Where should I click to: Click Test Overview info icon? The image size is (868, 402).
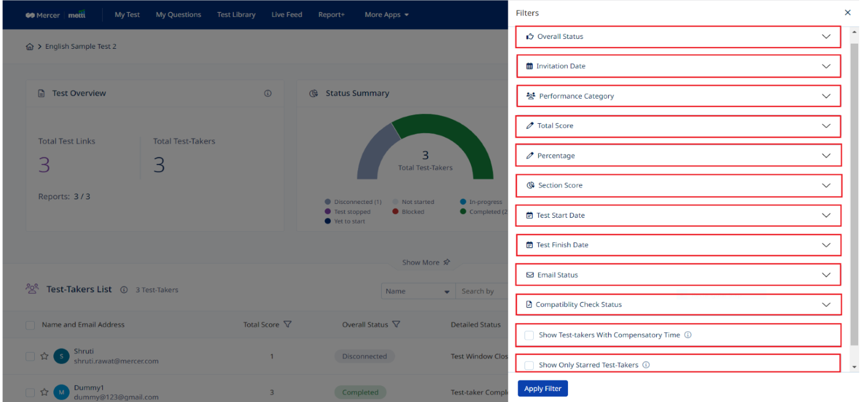coord(267,93)
